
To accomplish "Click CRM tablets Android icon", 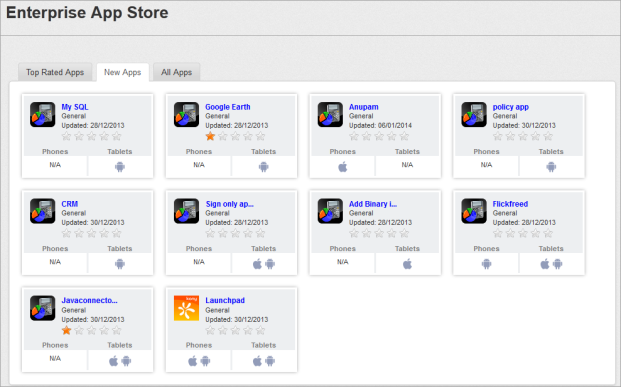I will coord(120,264).
